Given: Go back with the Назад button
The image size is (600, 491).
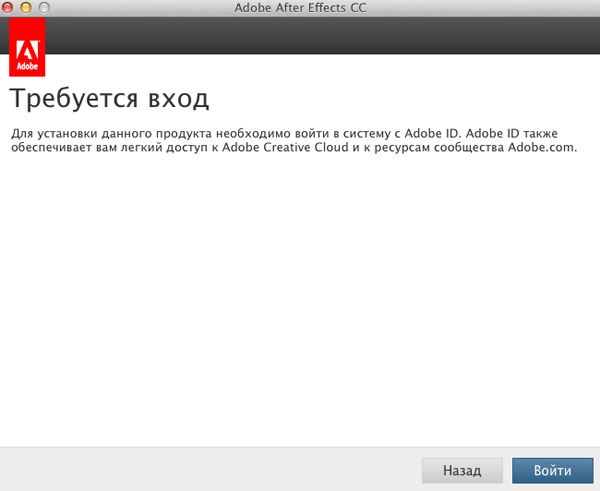Looking at the screenshot, I should tap(462, 470).
